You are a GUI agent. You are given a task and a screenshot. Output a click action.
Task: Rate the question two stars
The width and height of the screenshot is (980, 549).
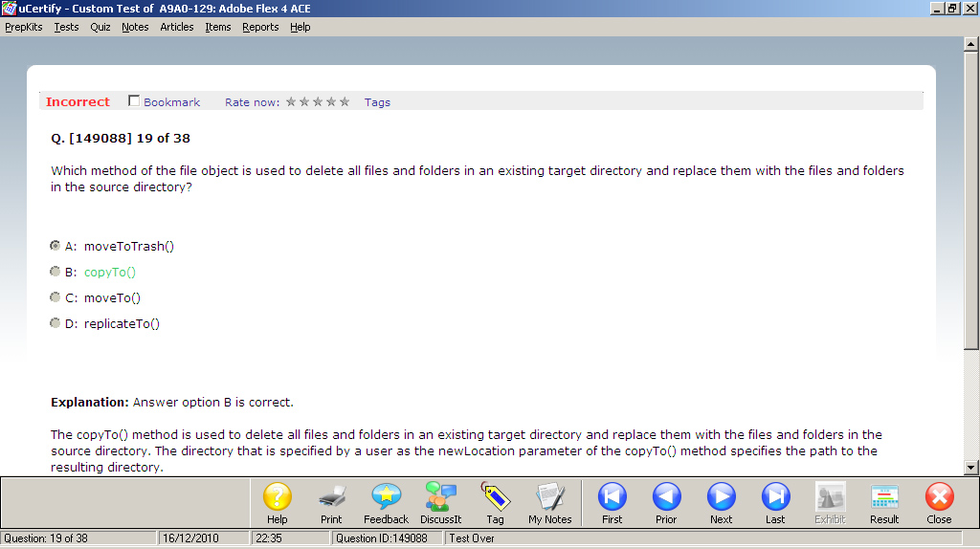(304, 101)
